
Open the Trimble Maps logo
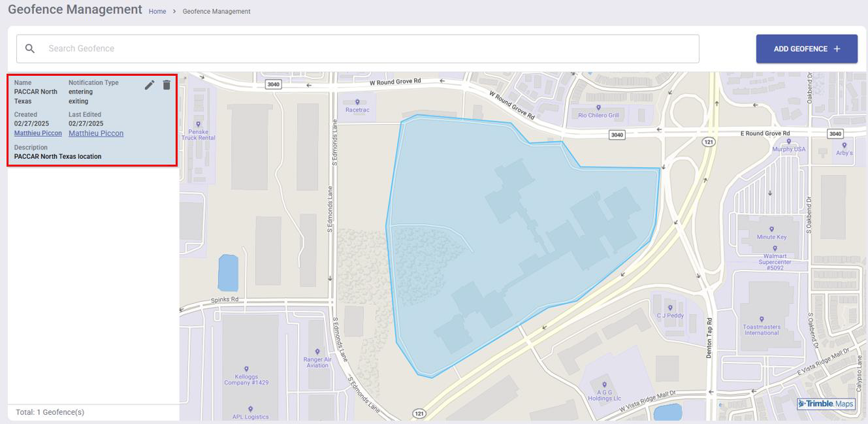(x=826, y=404)
